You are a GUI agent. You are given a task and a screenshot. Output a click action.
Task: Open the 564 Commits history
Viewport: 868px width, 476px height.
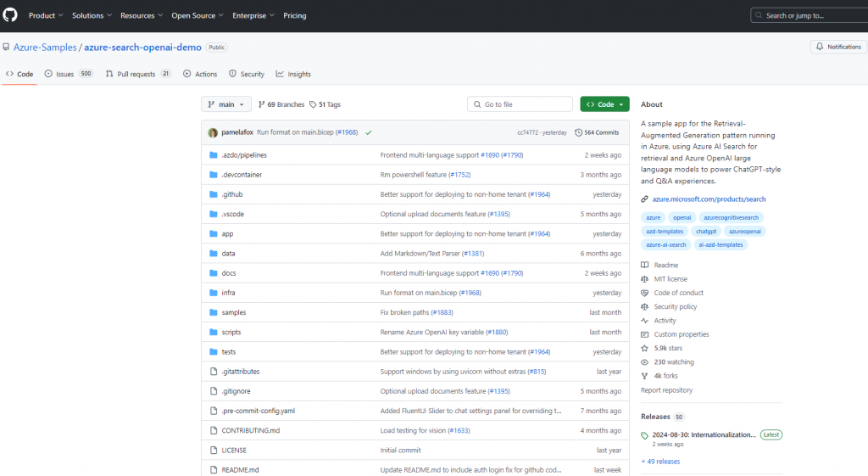597,132
